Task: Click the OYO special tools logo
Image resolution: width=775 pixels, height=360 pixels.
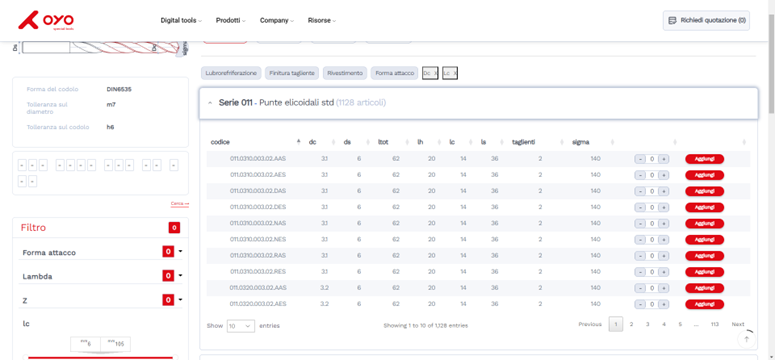Action: click(x=46, y=21)
